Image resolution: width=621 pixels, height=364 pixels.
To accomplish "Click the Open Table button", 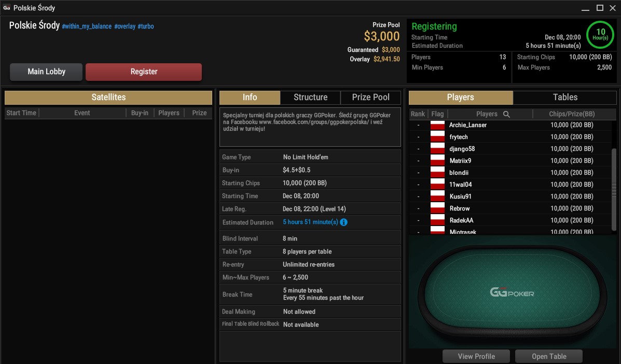I will point(549,357).
